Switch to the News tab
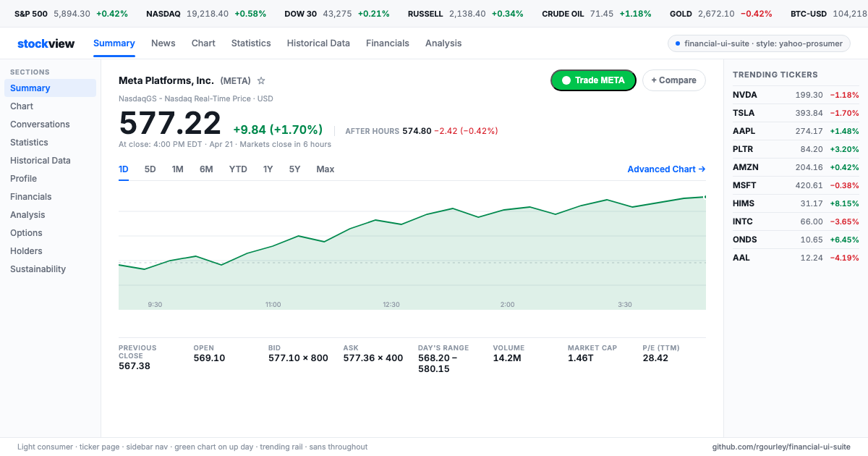This screenshot has height=456, width=868. (163, 43)
